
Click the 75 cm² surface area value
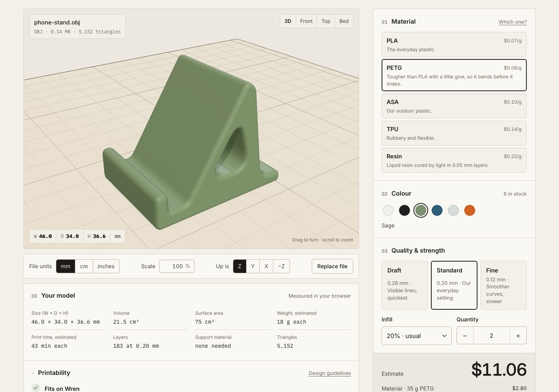point(205,322)
